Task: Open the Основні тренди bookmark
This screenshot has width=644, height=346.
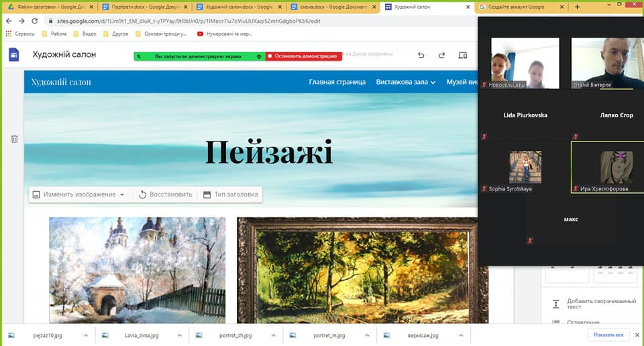Action: point(161,34)
